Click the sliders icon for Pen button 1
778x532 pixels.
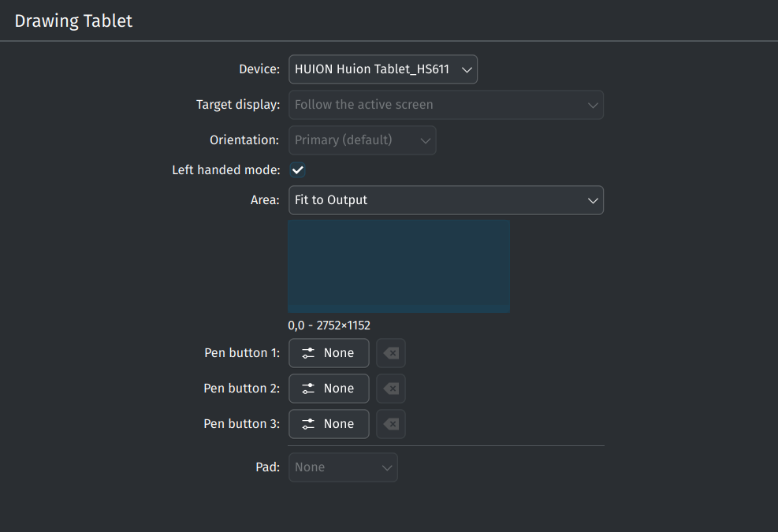tap(308, 353)
